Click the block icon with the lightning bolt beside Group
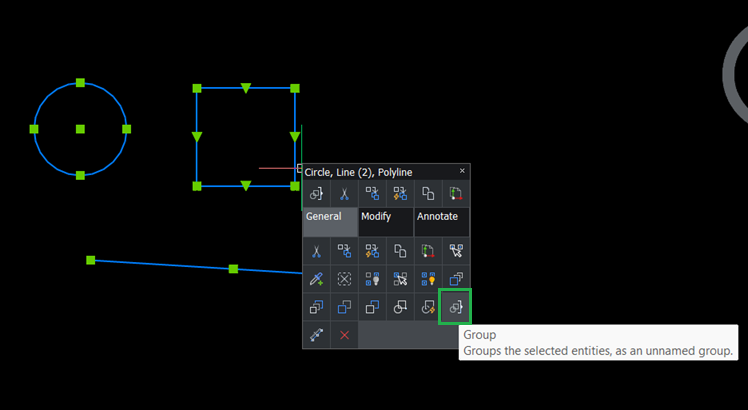 (x=428, y=307)
